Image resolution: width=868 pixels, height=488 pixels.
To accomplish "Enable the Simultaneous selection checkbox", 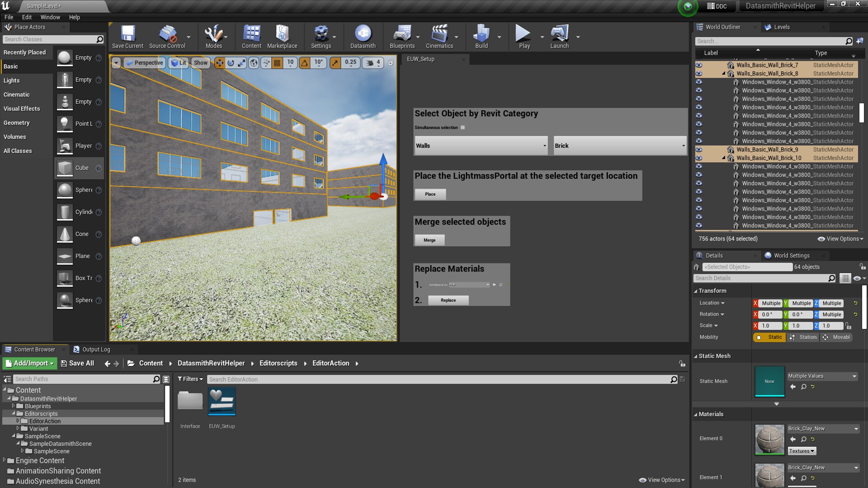I will pos(462,127).
